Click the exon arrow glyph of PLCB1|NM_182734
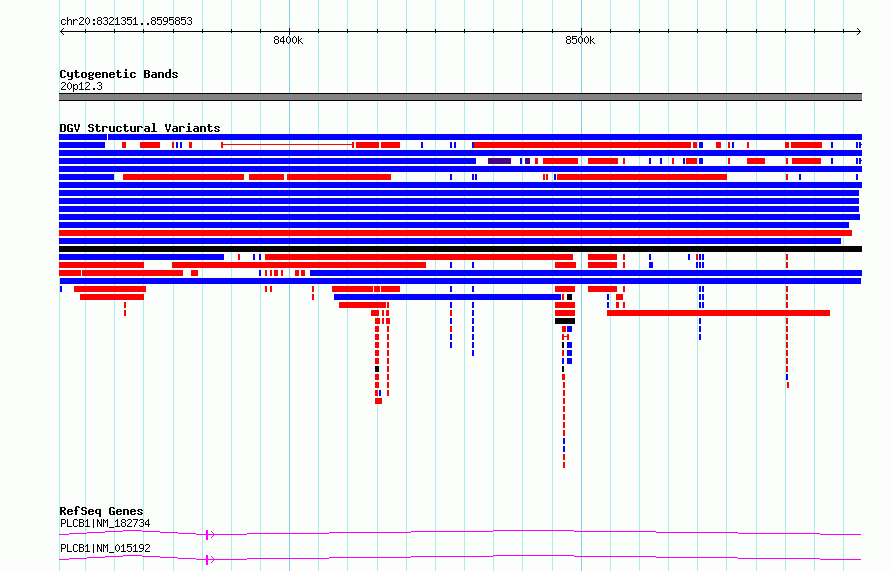 [210, 534]
